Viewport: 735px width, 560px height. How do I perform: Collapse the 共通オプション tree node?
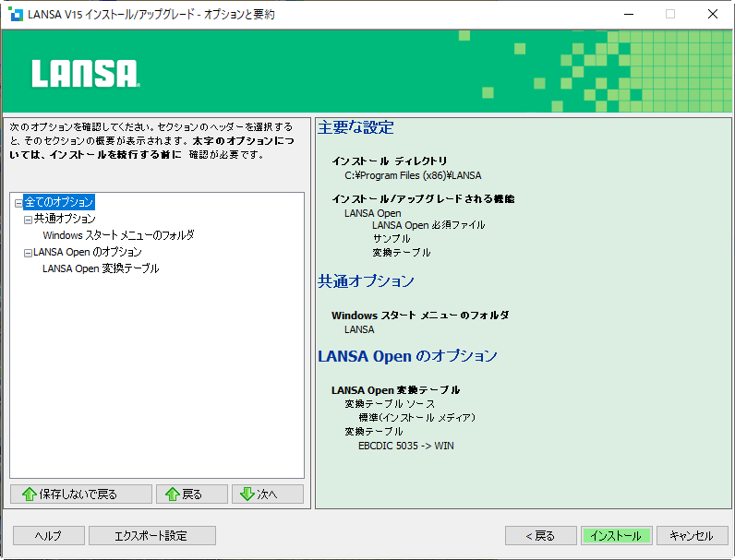tap(28, 220)
